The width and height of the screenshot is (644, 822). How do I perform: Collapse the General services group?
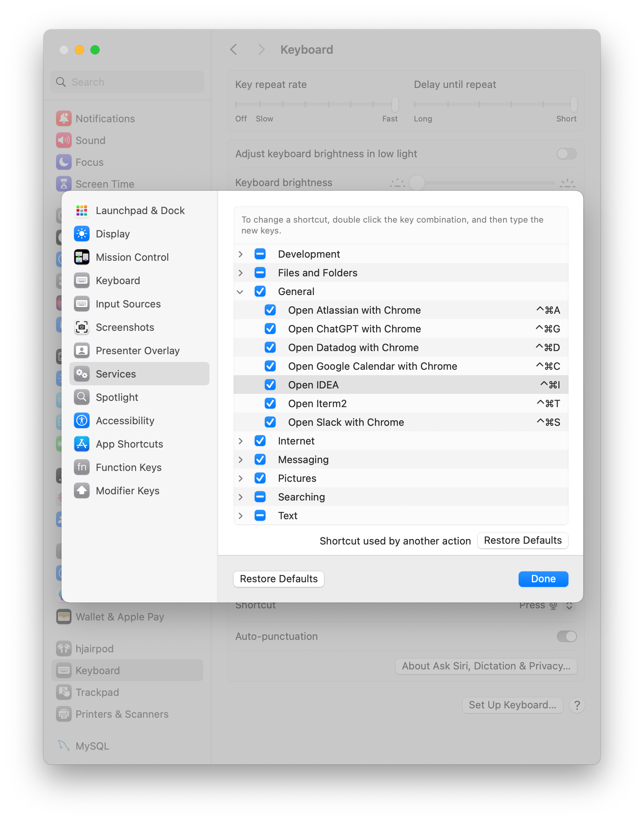(241, 292)
